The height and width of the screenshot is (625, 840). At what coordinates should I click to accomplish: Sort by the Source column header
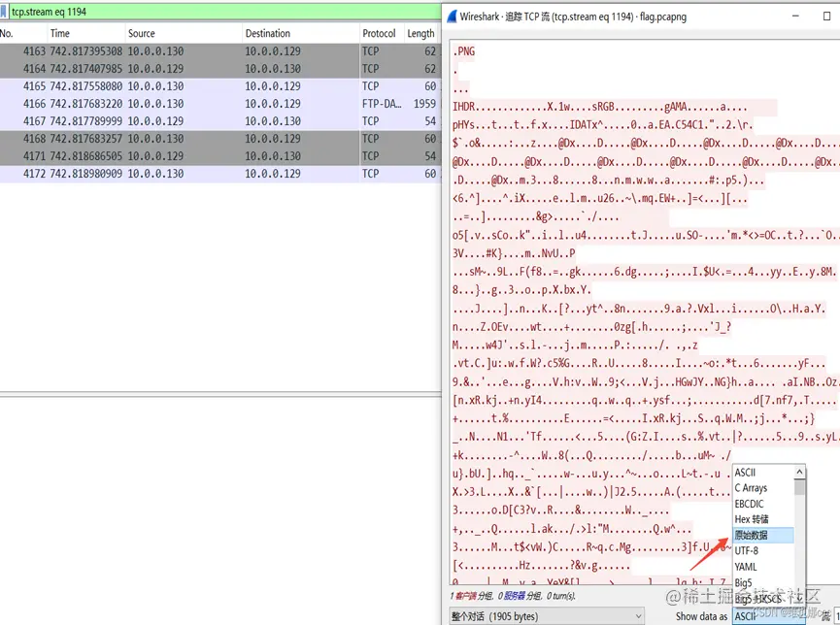[x=184, y=33]
